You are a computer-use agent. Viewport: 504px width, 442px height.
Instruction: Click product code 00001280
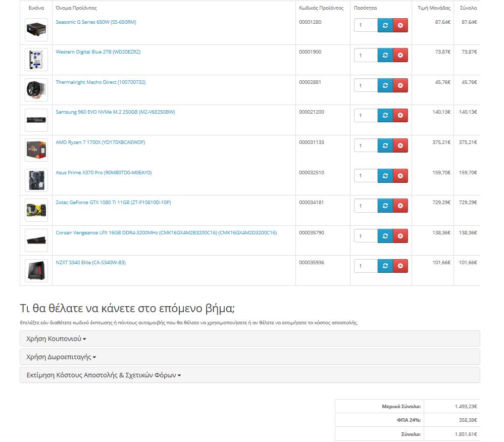coord(310,22)
